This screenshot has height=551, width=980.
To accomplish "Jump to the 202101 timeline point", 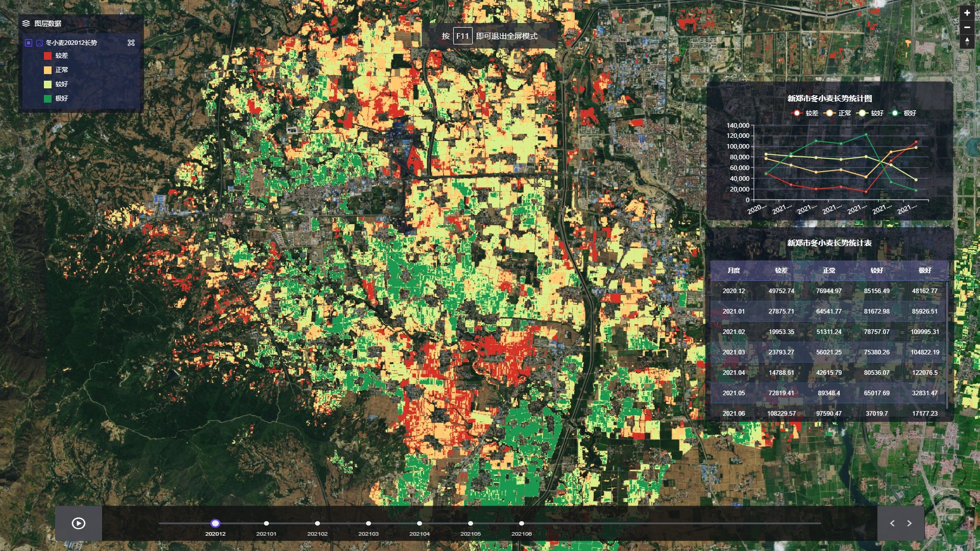I will tap(266, 523).
